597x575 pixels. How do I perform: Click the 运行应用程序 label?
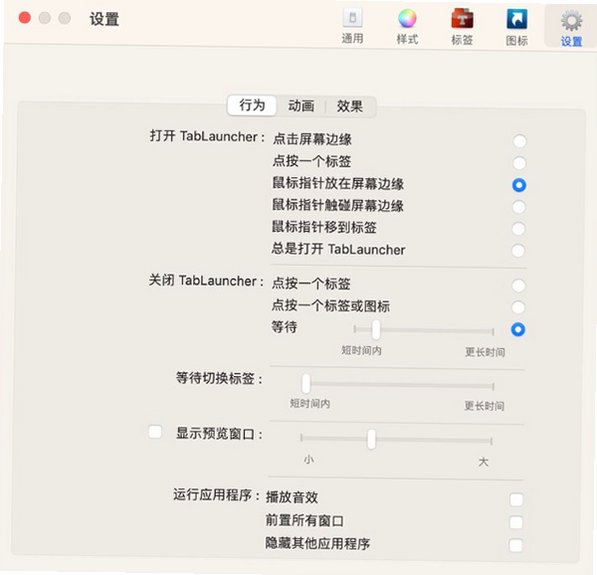[x=217, y=495]
